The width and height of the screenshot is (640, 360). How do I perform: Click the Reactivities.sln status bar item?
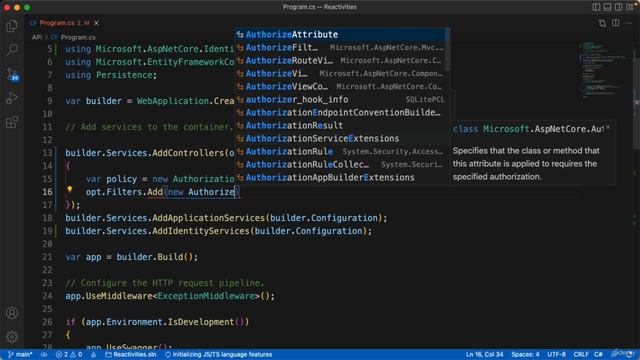[x=131, y=354]
